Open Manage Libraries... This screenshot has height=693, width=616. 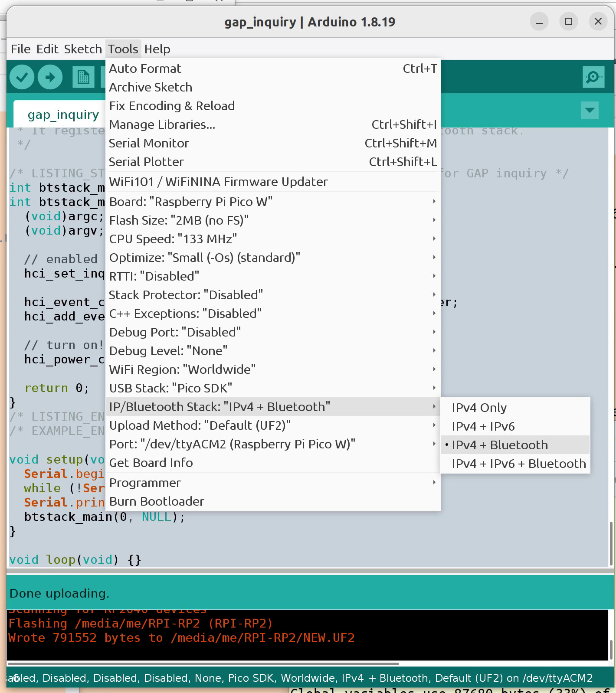pos(273,124)
